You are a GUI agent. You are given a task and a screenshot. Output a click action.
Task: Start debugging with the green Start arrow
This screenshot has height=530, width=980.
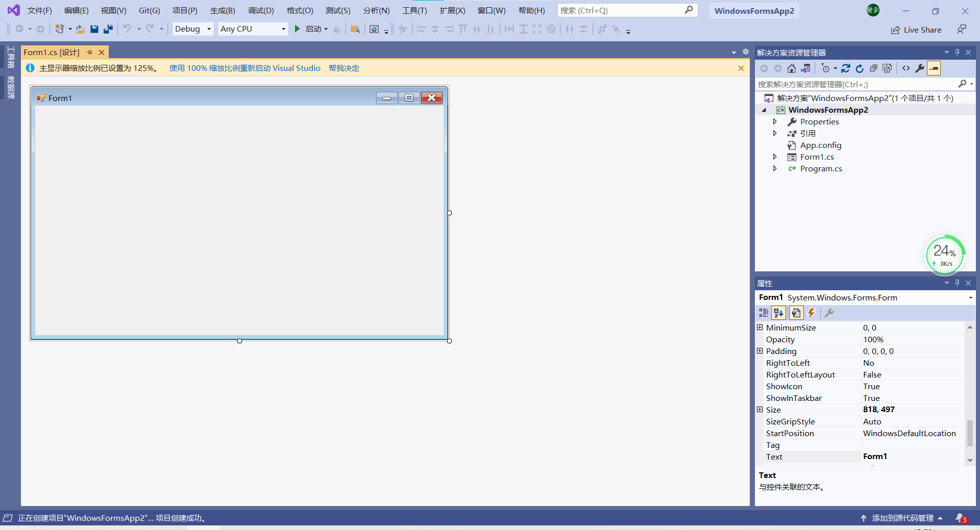click(298, 29)
